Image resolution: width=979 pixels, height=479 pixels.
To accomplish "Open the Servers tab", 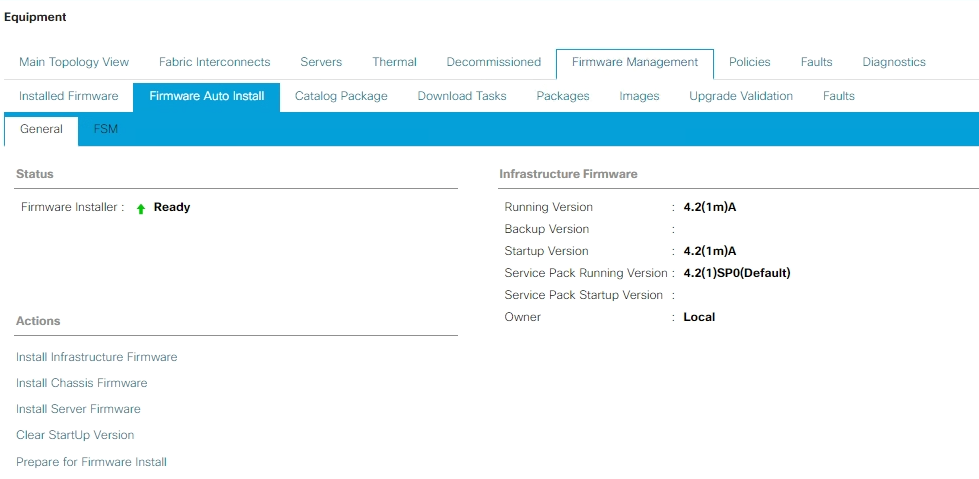I will click(x=321, y=62).
